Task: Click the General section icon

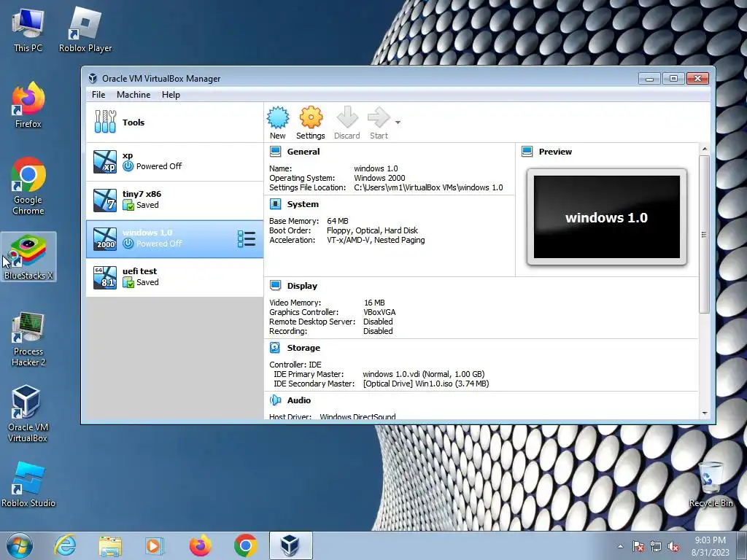Action: tap(275, 152)
